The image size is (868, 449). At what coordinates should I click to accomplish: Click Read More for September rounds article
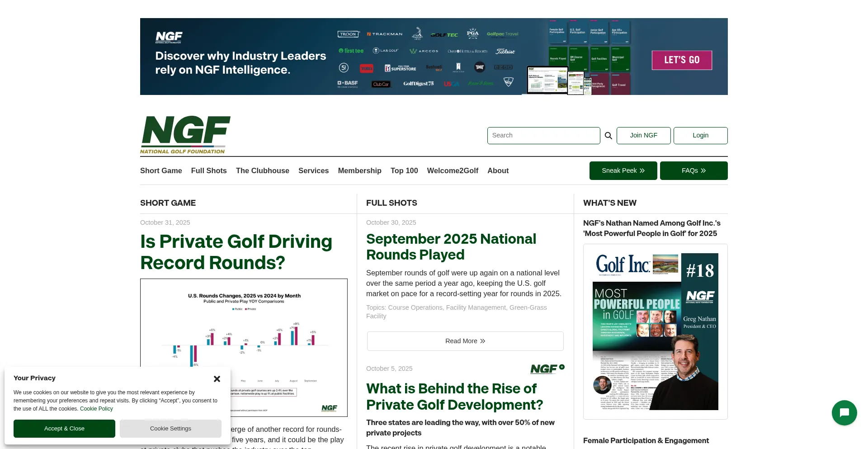pyautogui.click(x=465, y=341)
